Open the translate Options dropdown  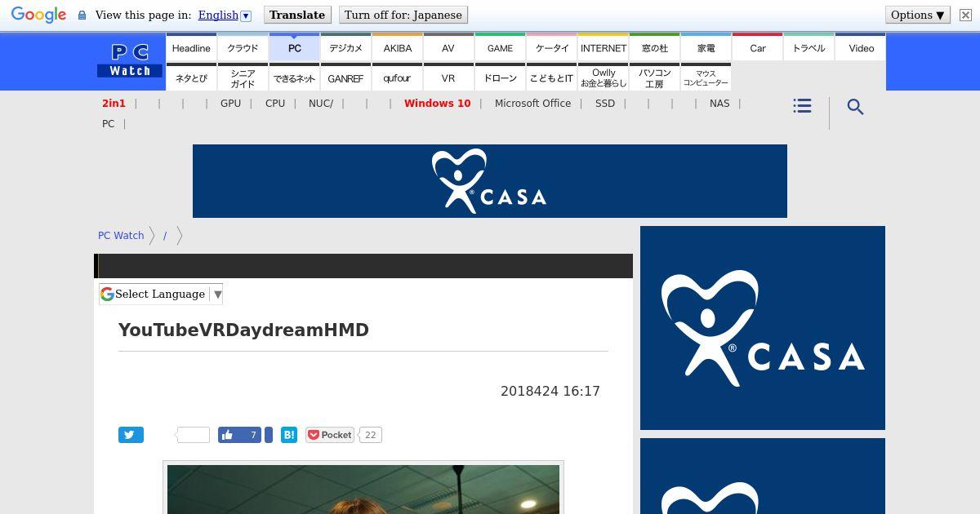click(918, 15)
